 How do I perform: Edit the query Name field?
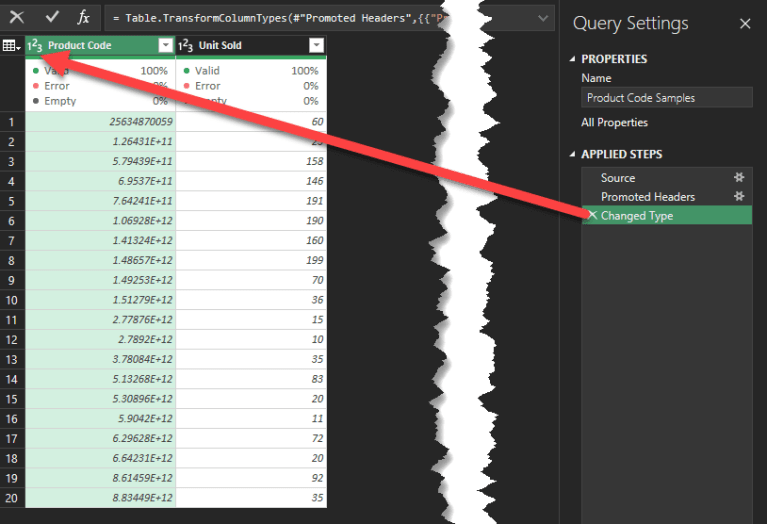(x=666, y=98)
